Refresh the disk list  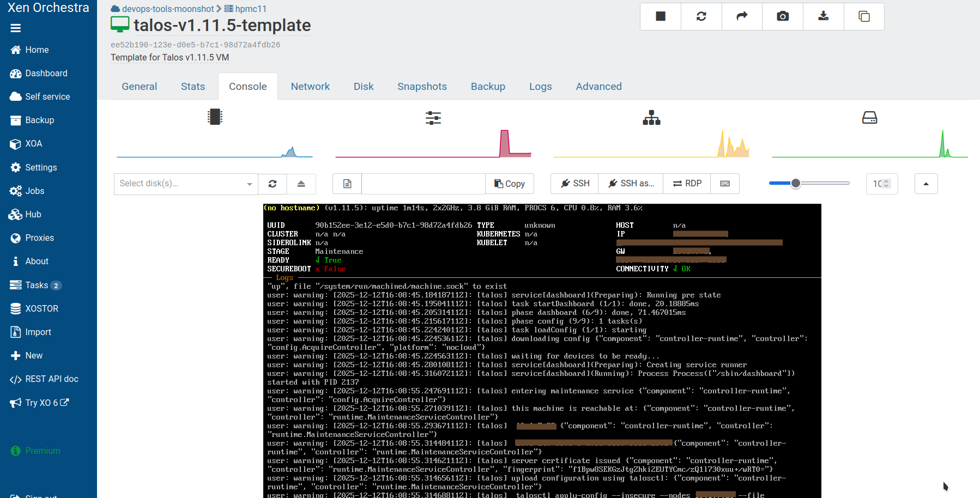272,184
